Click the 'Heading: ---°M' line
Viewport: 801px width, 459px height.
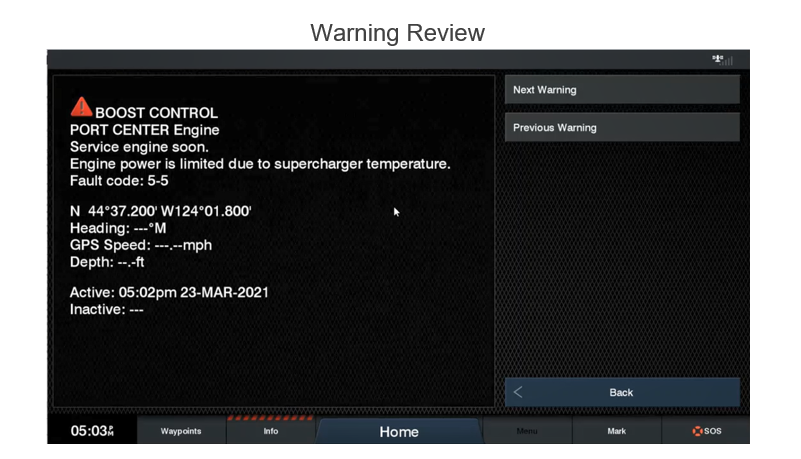tap(118, 228)
